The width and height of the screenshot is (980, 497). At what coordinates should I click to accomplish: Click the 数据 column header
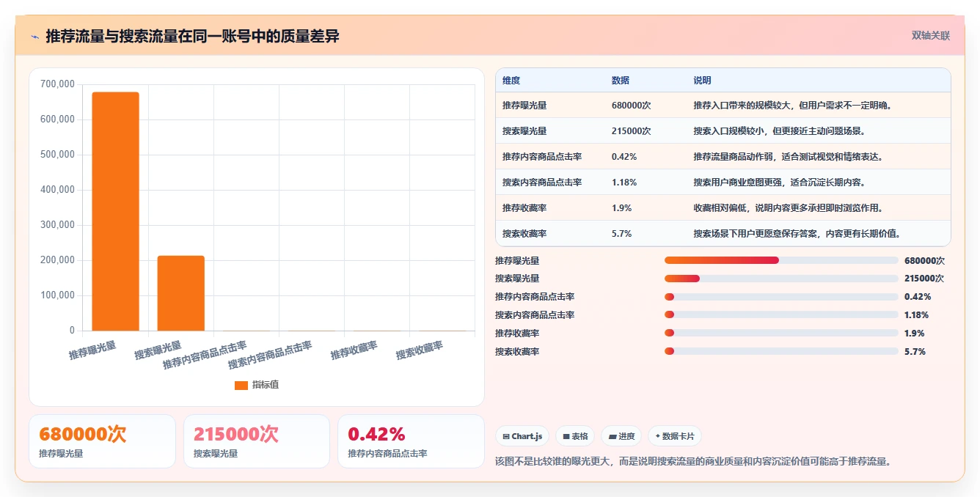621,81
